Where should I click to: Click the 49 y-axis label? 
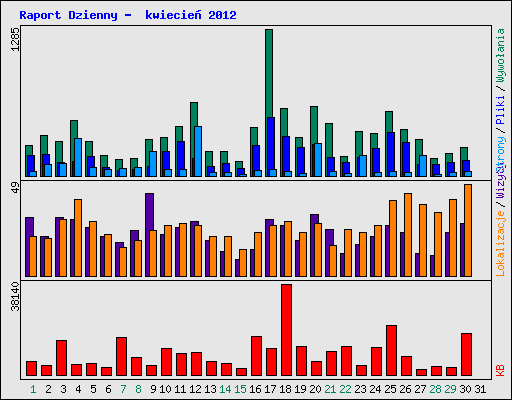(15, 189)
